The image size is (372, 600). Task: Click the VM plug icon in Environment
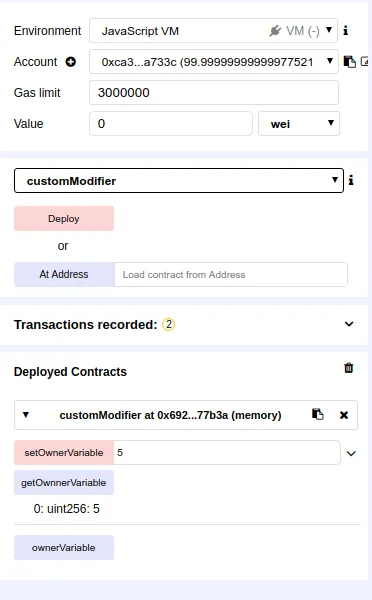pos(275,31)
